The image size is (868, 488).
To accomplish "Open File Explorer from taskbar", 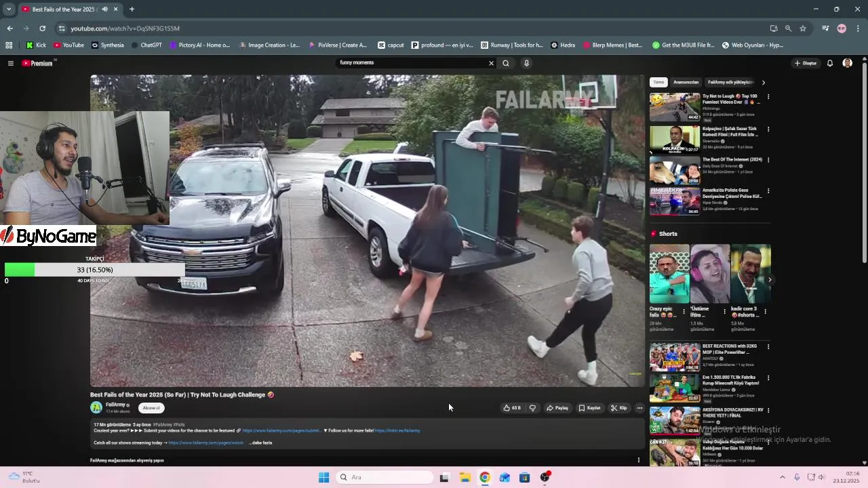I will pos(465,477).
